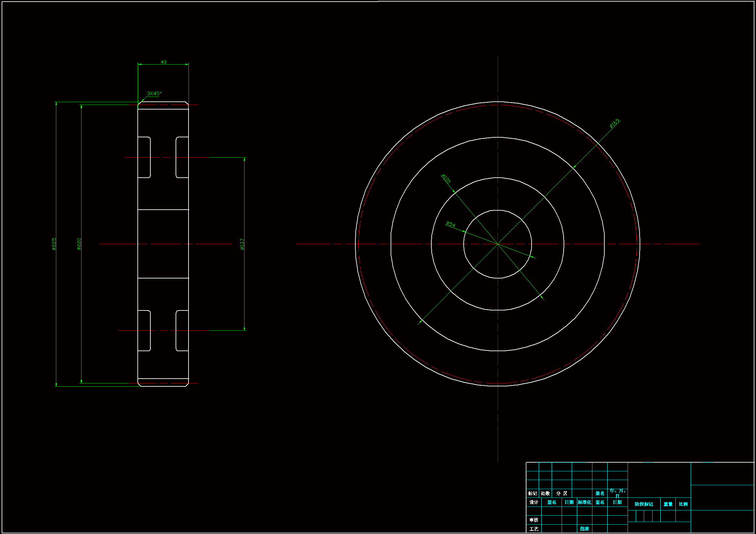756x534 pixels.
Task: Click the ø105 diameter label
Action: click(x=446, y=179)
